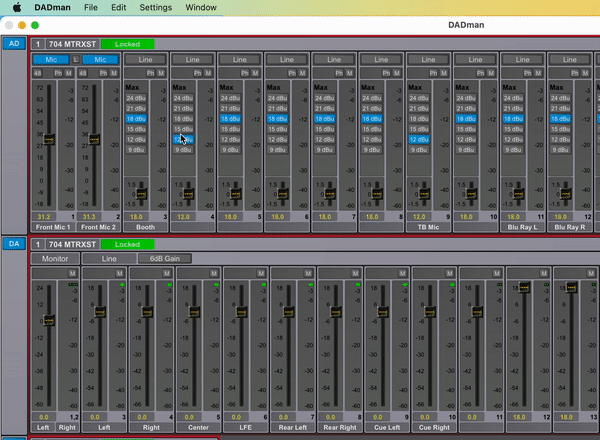Click the Rear Left output name label
The height and width of the screenshot is (440, 600).
pyautogui.click(x=293, y=427)
